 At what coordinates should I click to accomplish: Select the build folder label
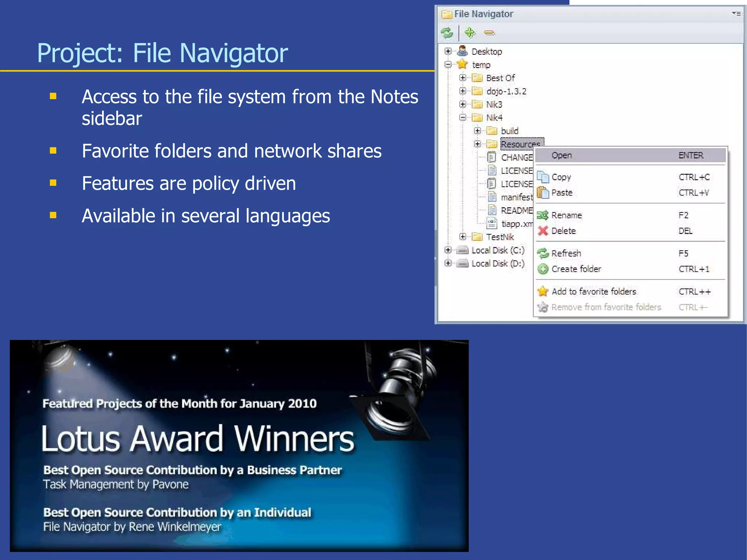[x=510, y=131]
